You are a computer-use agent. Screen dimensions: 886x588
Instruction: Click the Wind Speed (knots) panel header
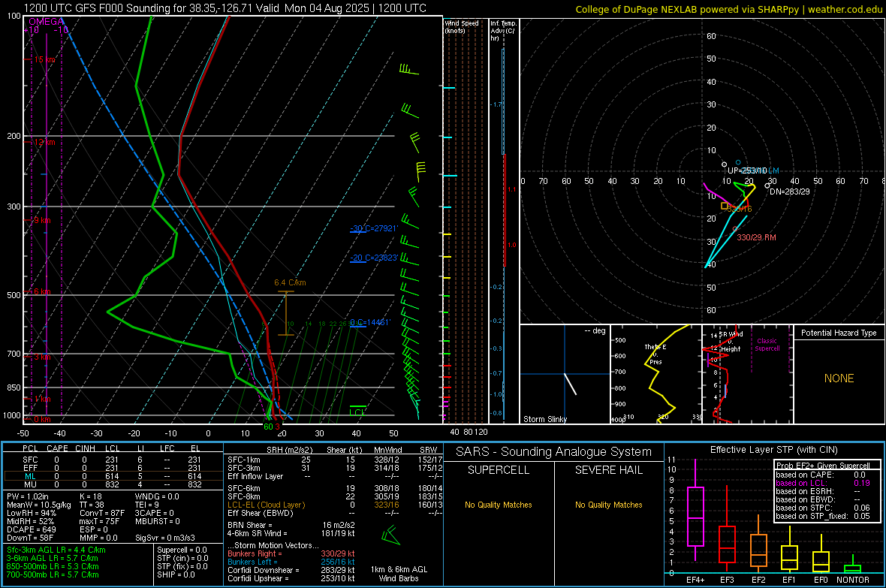[462, 26]
